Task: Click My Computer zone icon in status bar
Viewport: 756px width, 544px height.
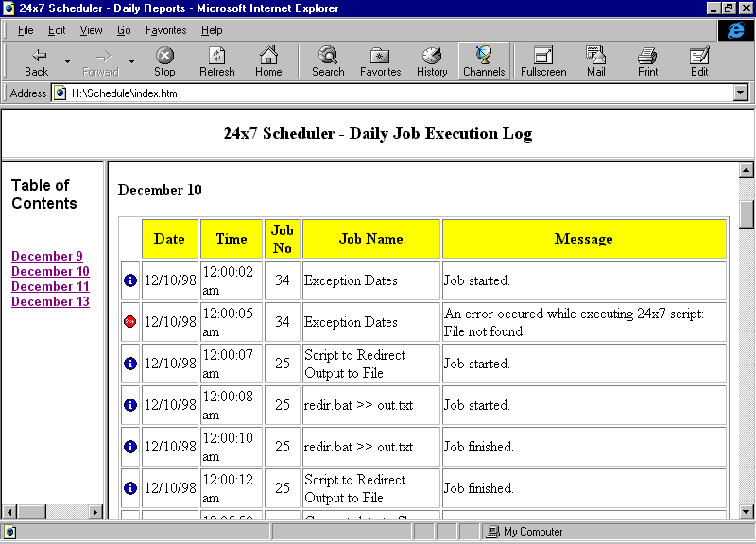Action: [x=492, y=532]
